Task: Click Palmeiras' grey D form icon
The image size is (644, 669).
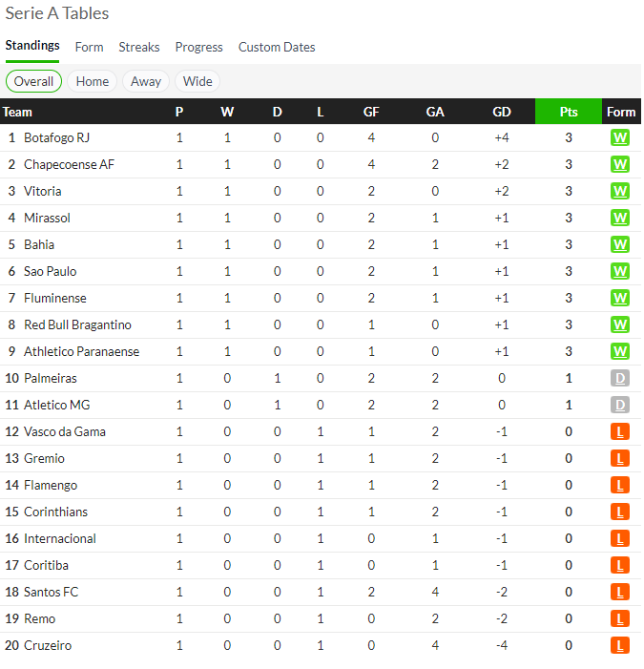Action: pyautogui.click(x=620, y=378)
